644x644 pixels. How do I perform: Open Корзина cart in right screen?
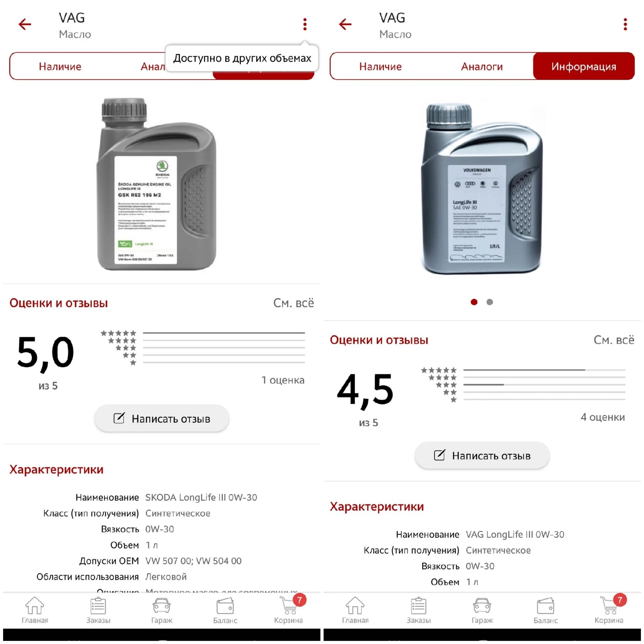click(609, 610)
